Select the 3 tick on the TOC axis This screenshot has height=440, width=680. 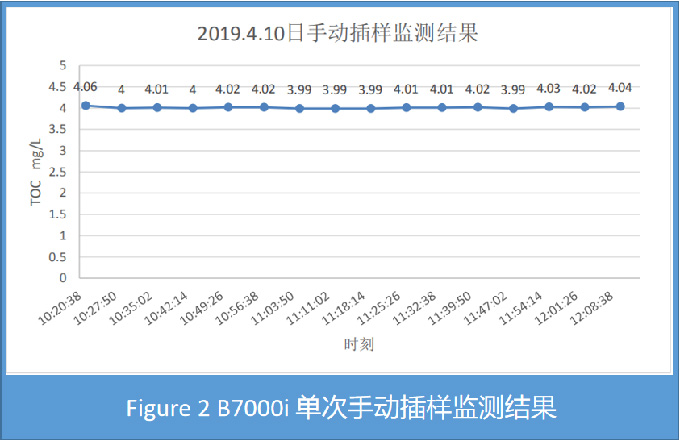(x=63, y=150)
